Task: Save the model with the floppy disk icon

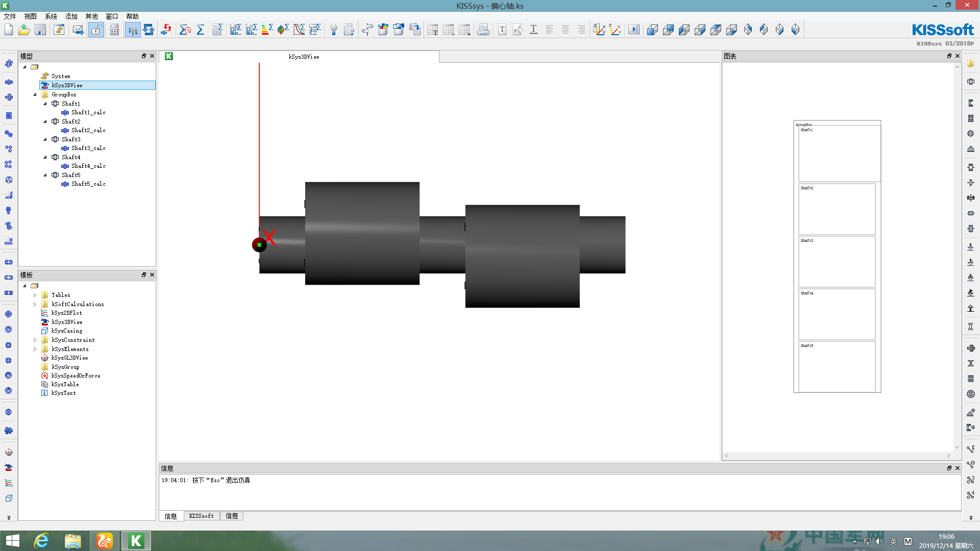Action: (40, 30)
